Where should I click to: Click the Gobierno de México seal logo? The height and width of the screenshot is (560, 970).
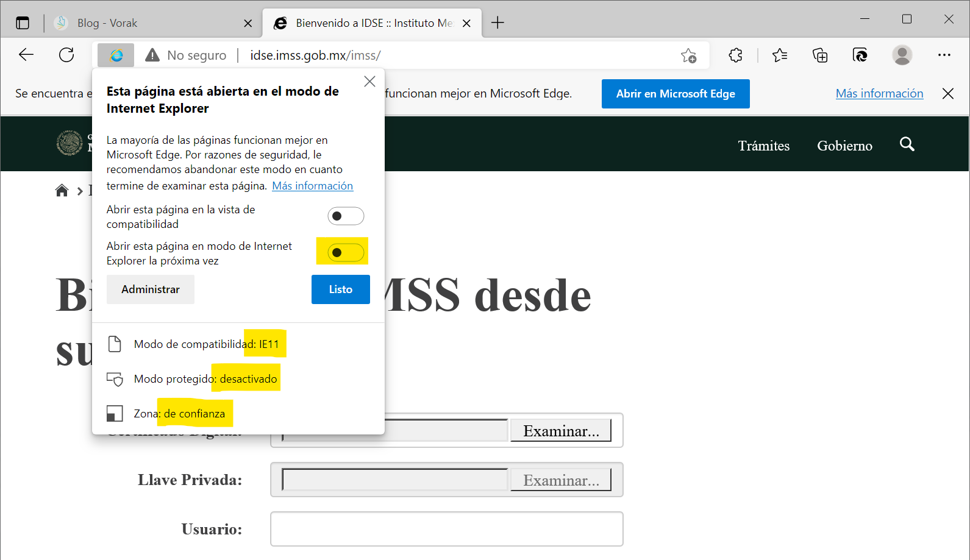(69, 143)
